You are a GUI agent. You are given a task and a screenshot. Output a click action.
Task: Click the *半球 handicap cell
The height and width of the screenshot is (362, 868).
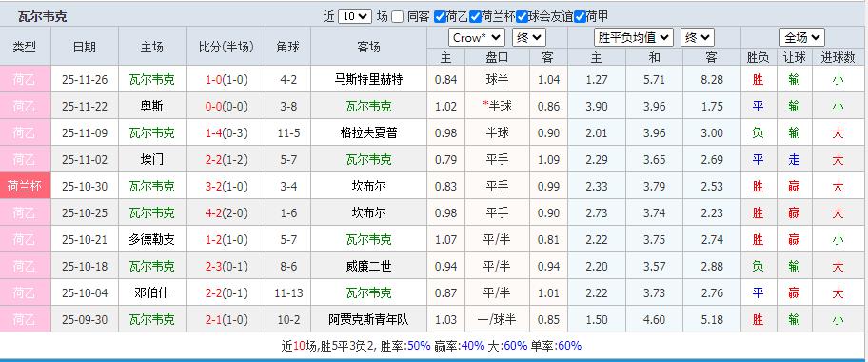click(497, 106)
